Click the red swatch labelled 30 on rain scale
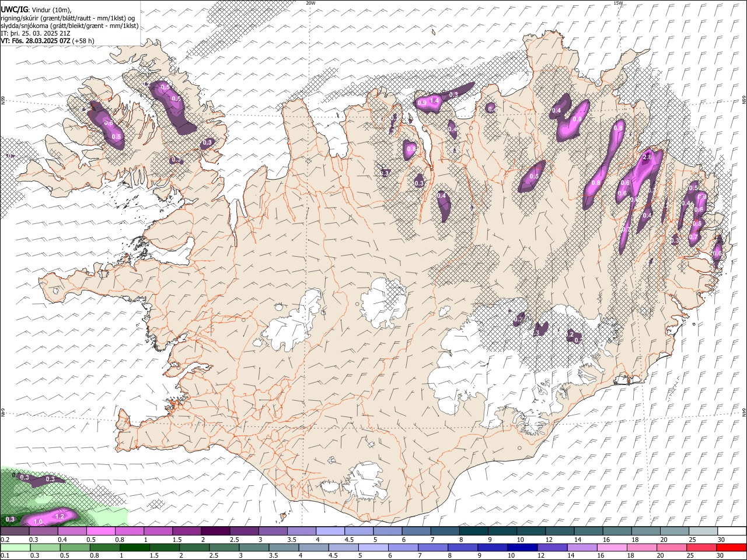The height and width of the screenshot is (560, 747). [731, 547]
